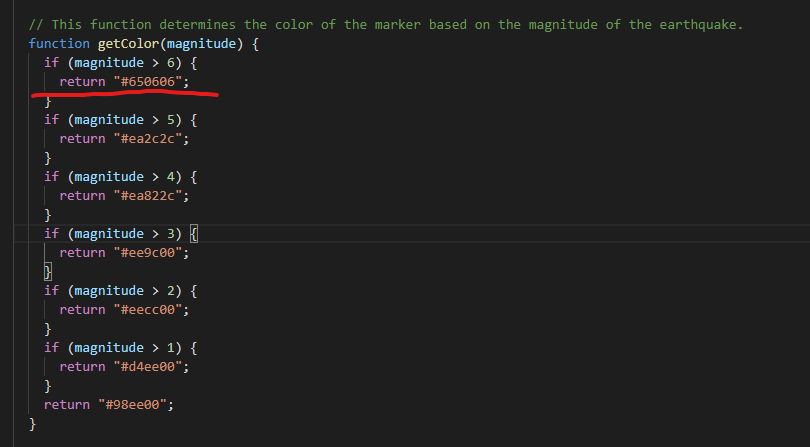Click the red underline beneath the first return
Viewport: 810px width, 447px height.
(x=124, y=94)
